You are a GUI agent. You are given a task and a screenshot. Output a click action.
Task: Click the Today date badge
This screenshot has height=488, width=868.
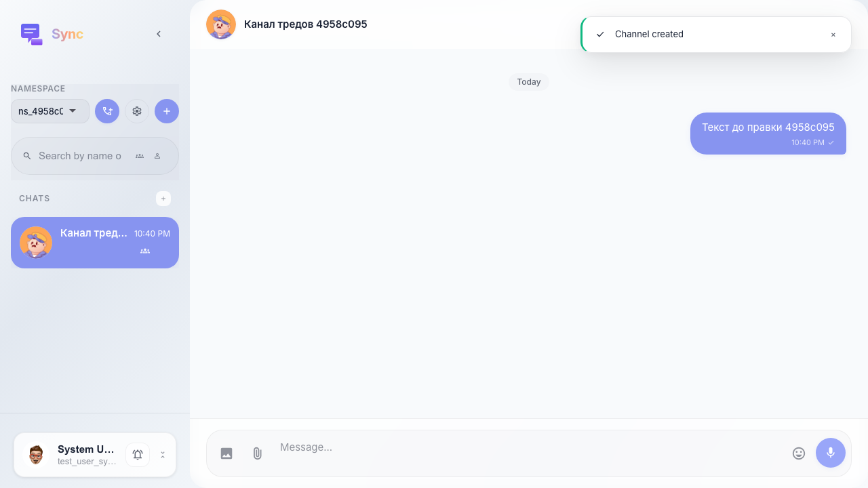(x=529, y=82)
